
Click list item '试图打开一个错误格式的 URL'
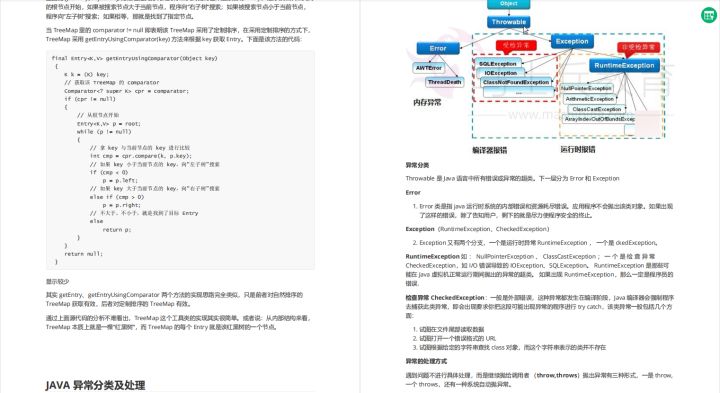pos(458,338)
